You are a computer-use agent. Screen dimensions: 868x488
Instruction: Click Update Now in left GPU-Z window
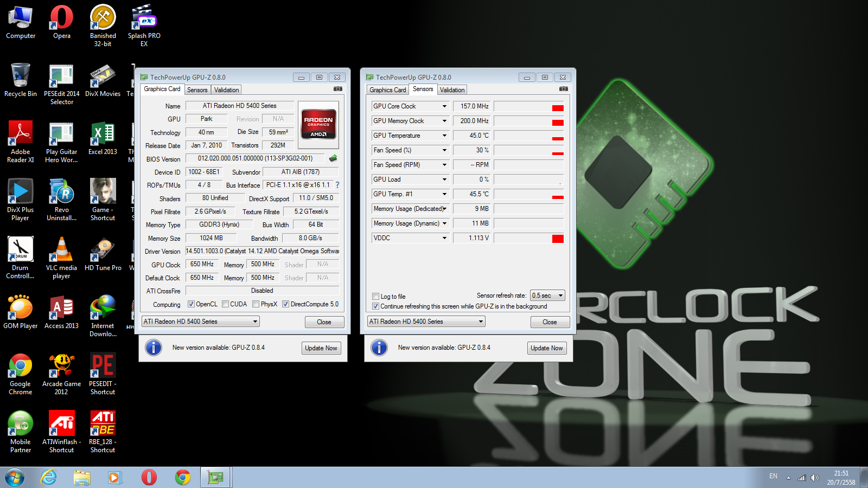coord(321,348)
